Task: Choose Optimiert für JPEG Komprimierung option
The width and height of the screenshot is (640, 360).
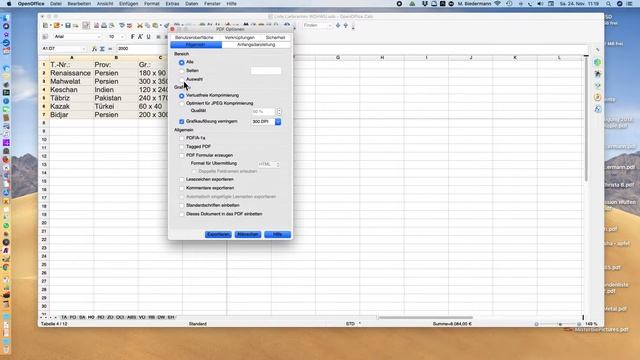Action: pyautogui.click(x=182, y=104)
